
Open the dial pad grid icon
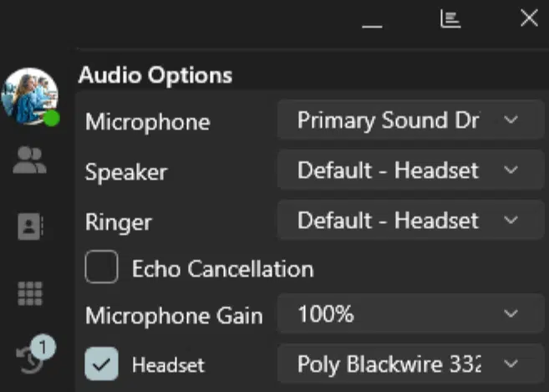30,293
